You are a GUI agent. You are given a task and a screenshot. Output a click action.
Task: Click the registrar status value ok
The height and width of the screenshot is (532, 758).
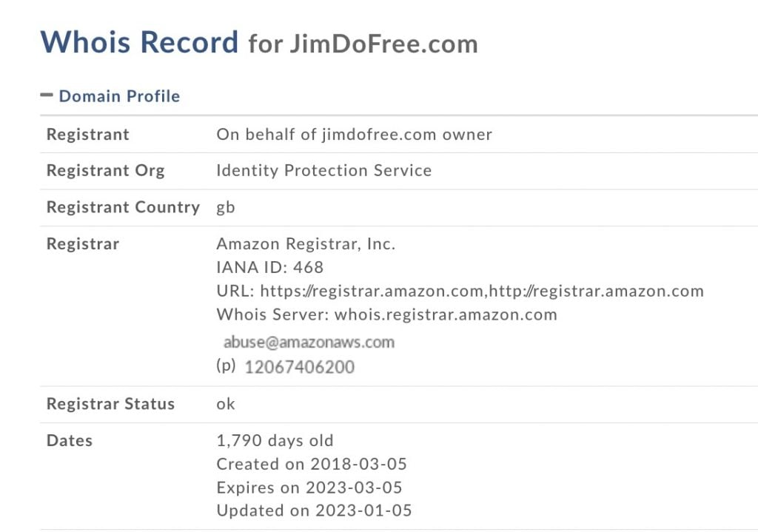226,404
